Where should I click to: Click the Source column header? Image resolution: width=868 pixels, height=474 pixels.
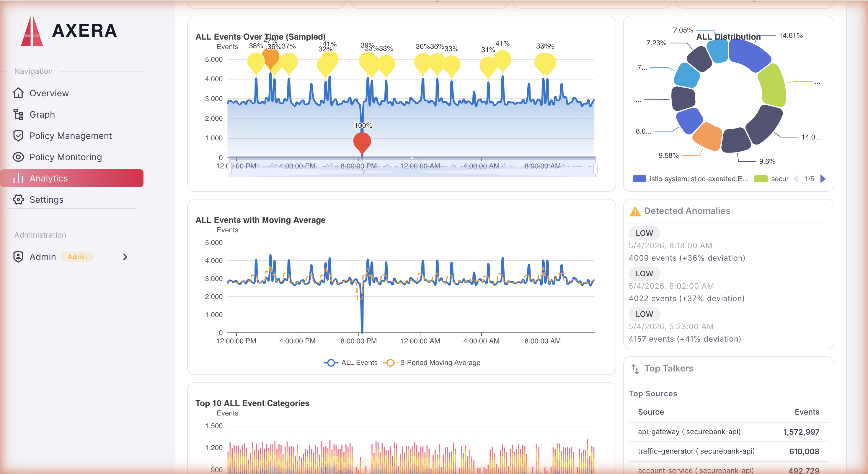click(651, 412)
